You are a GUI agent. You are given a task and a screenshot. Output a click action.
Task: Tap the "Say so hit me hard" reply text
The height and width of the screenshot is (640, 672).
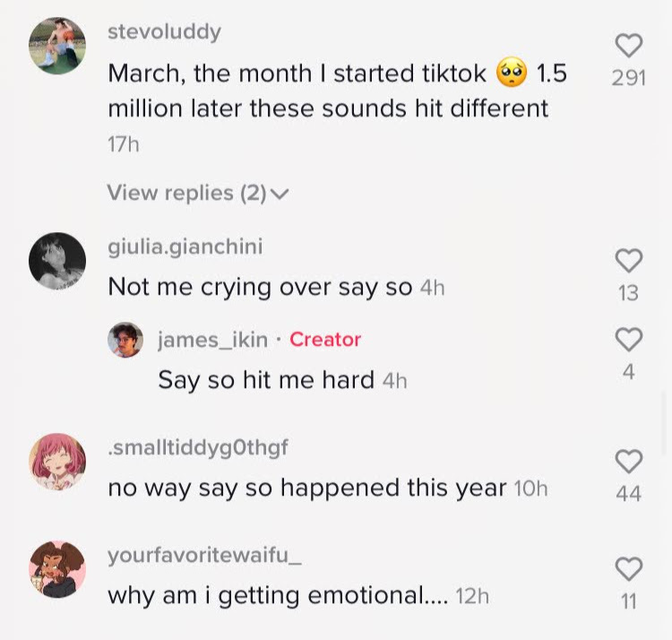point(266,380)
